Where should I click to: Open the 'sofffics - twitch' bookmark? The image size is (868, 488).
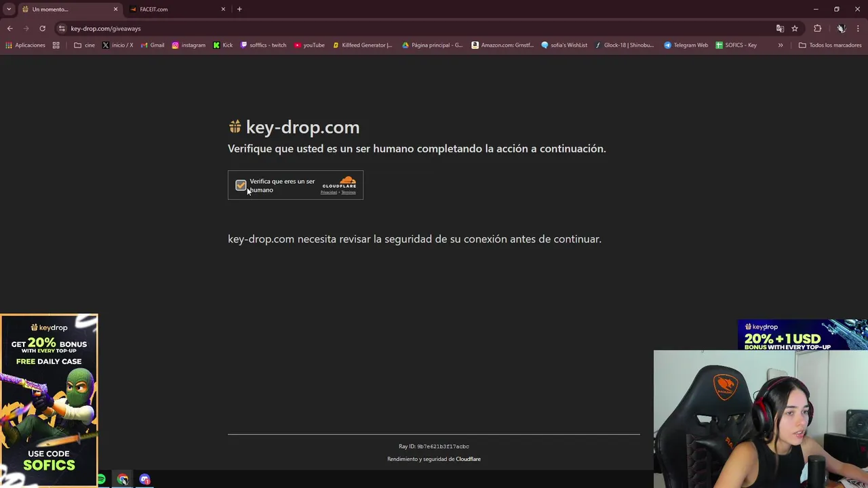click(263, 45)
